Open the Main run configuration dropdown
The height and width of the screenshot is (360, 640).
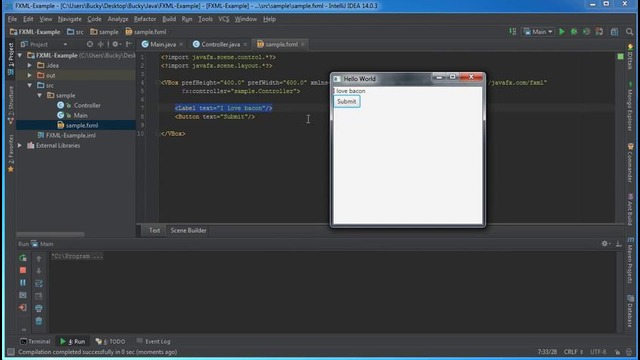pyautogui.click(x=538, y=32)
